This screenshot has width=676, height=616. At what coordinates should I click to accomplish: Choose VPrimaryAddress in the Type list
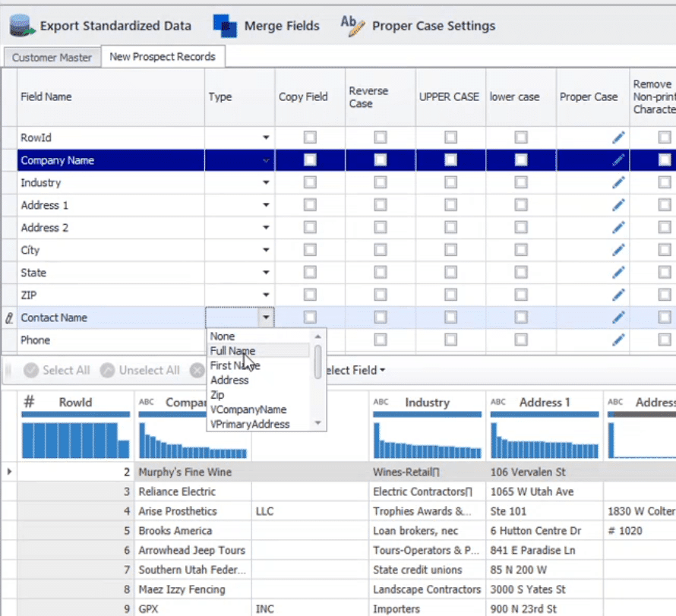click(x=250, y=424)
